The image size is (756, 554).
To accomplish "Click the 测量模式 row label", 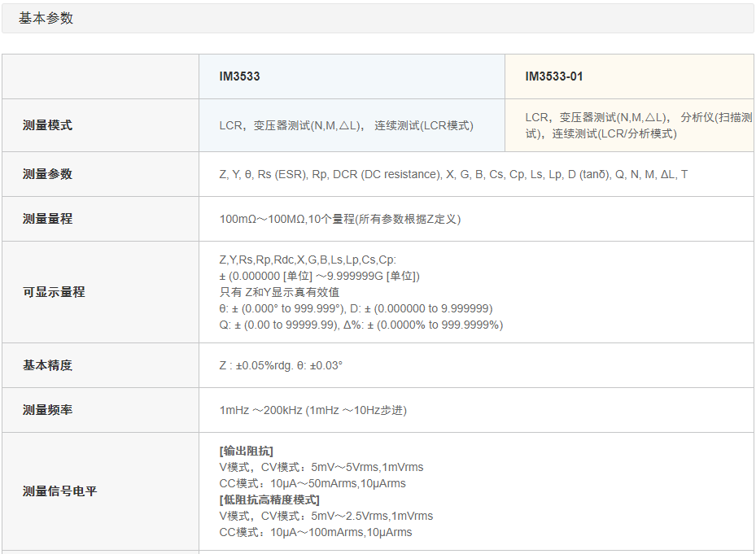I will point(47,125).
